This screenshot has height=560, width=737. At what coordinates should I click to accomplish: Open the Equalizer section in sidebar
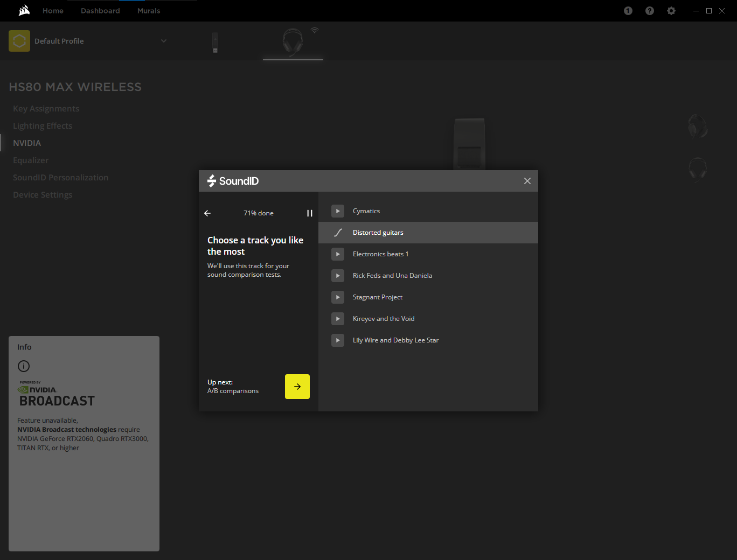tap(31, 160)
